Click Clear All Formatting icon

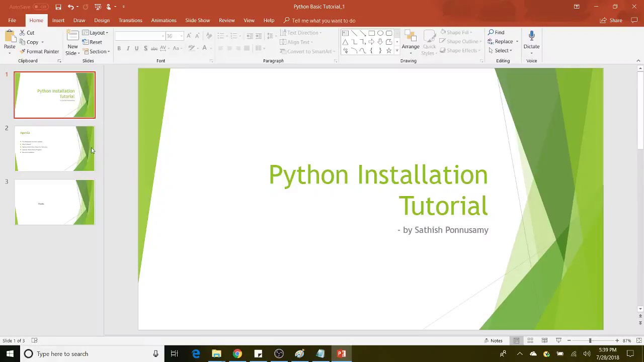click(x=209, y=36)
